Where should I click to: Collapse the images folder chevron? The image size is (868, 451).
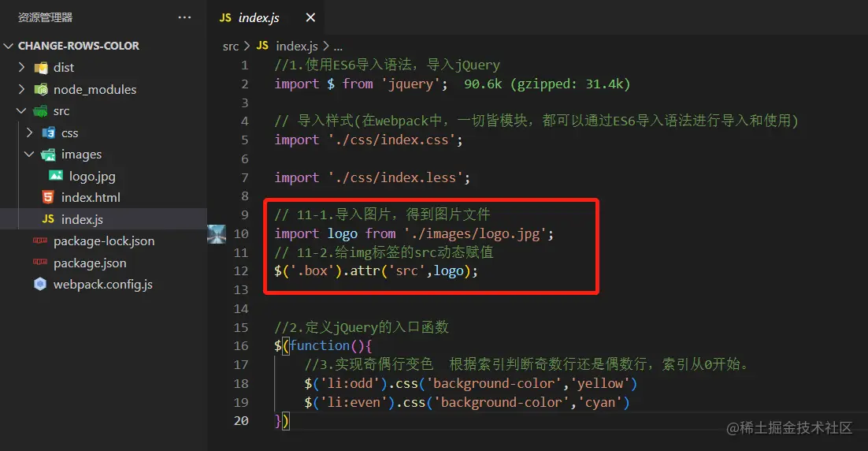(x=29, y=154)
